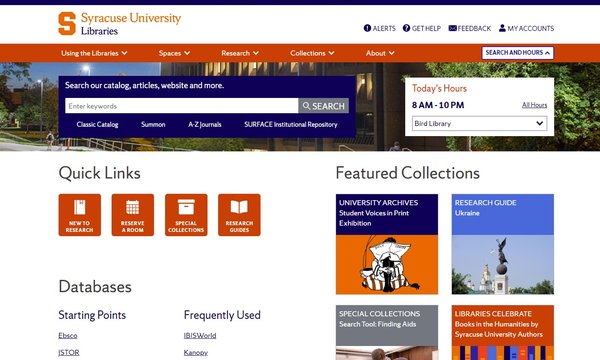
Task: Click the magnifying glass in Search button
Action: 306,106
